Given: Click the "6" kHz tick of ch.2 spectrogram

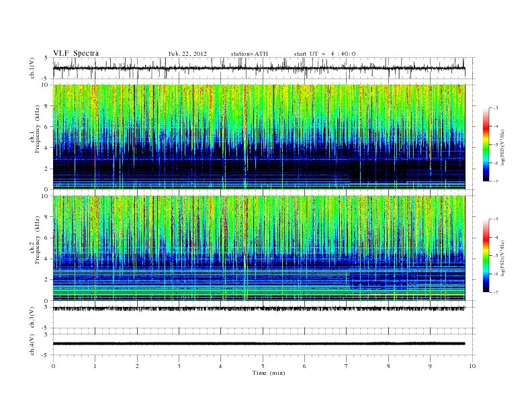Looking at the screenshot, I should [x=47, y=238].
